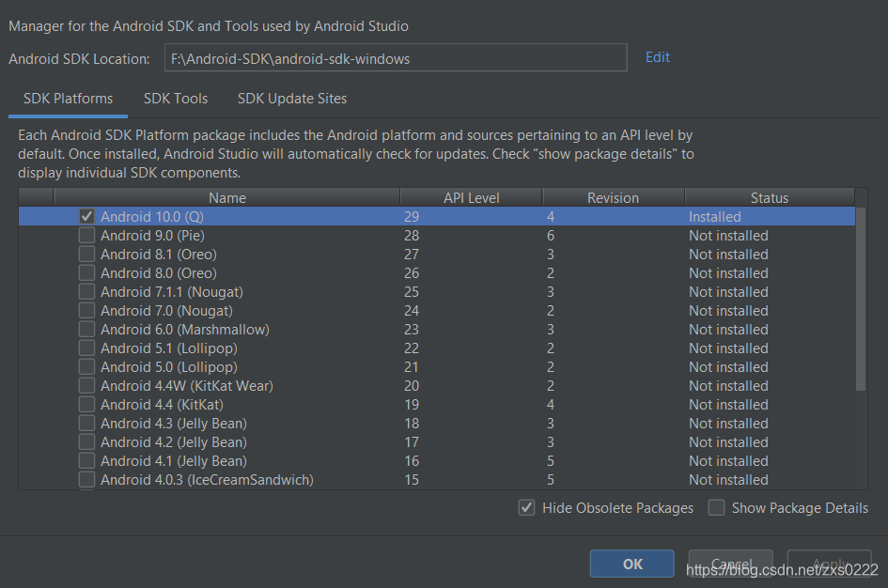This screenshot has height=588, width=888.
Task: Uncheck the Android 10.0 (Q) checkbox
Action: [x=86, y=216]
